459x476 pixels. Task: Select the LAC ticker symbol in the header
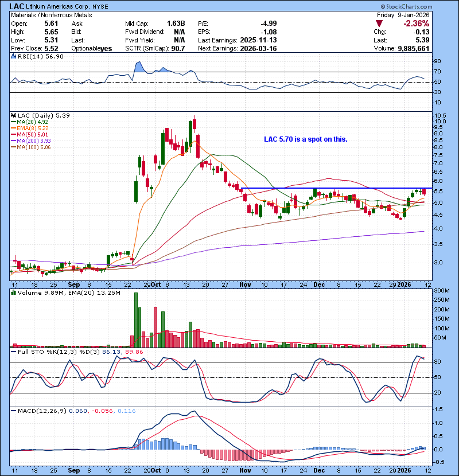point(17,6)
